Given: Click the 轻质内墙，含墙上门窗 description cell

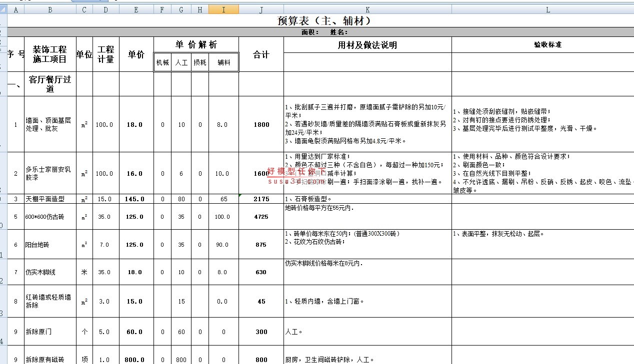Looking at the screenshot, I should coord(367,301).
